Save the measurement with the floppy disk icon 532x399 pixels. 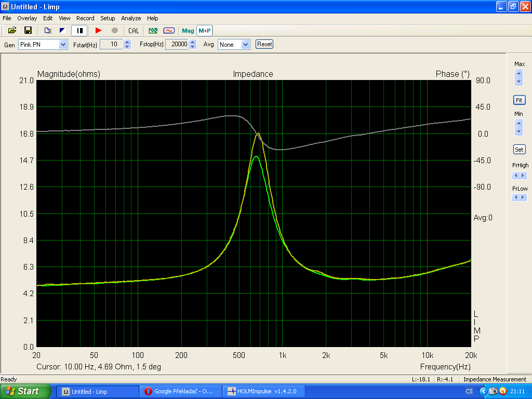pyautogui.click(x=28, y=31)
